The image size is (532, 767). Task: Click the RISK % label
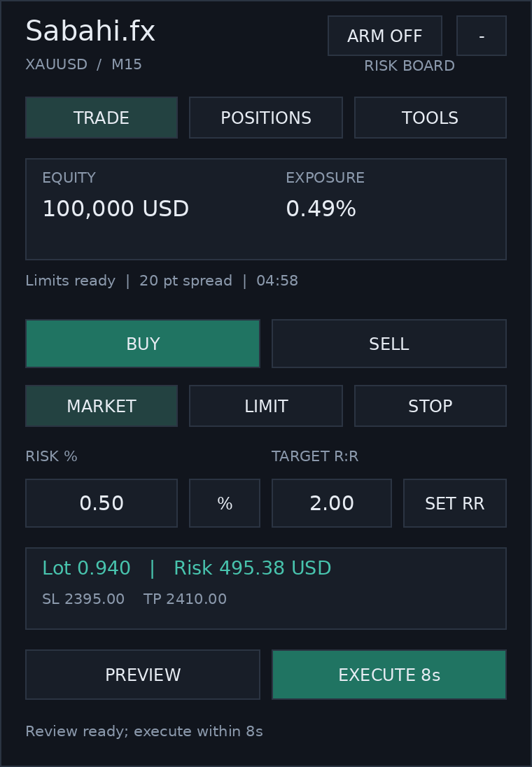[x=51, y=456]
